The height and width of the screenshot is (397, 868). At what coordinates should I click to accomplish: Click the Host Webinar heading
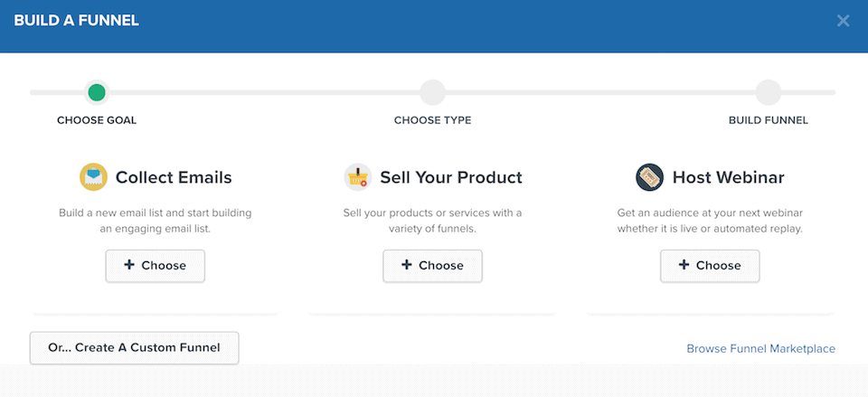(729, 177)
